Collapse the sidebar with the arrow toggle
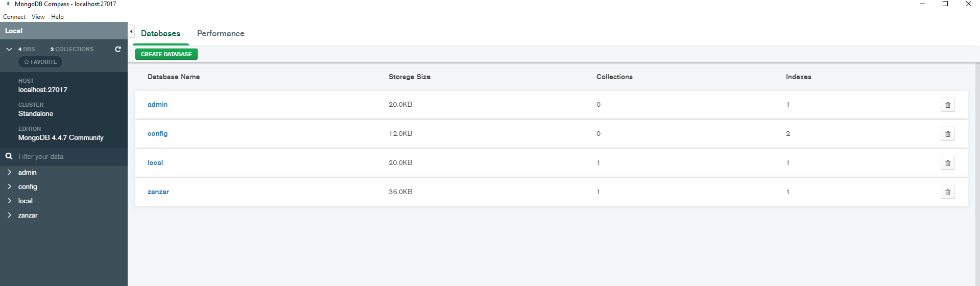 point(131,31)
